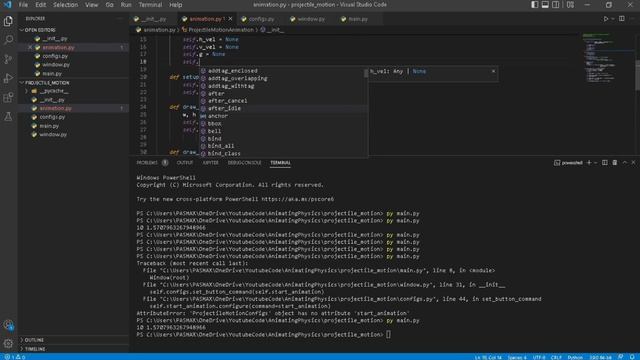
Task: Create a new terminal with the plus icon
Action: pyautogui.click(x=589, y=162)
